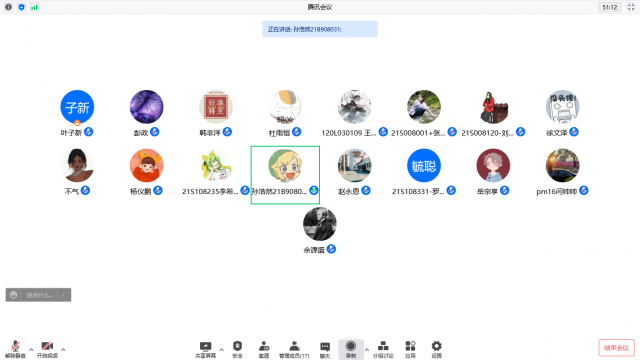Select the speaker's avatar in the green frame

(285, 166)
